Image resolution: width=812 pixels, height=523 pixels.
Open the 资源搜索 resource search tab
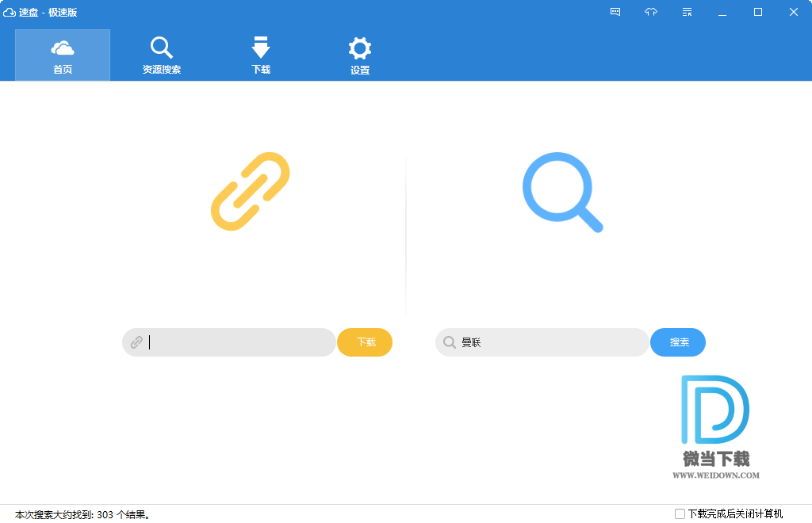pos(162,55)
